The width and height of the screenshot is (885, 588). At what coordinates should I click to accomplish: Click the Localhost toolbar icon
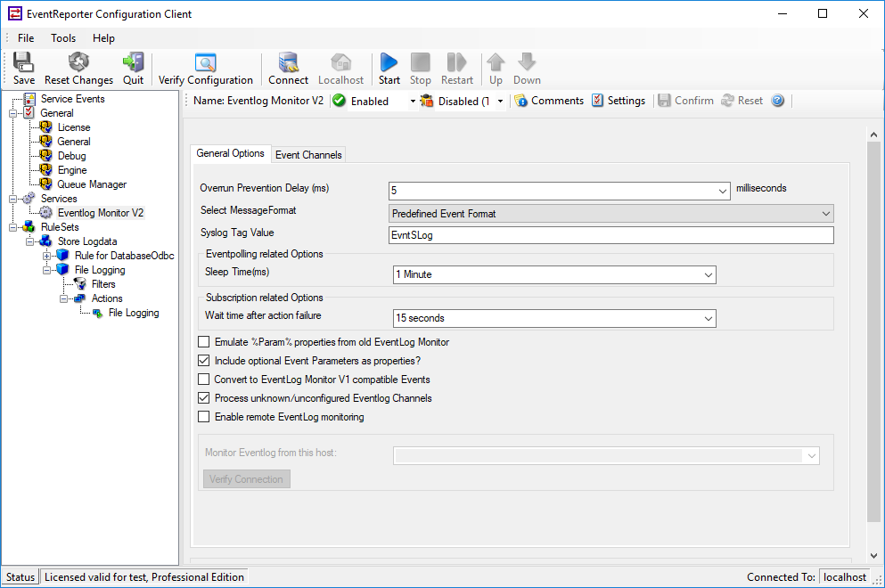341,69
